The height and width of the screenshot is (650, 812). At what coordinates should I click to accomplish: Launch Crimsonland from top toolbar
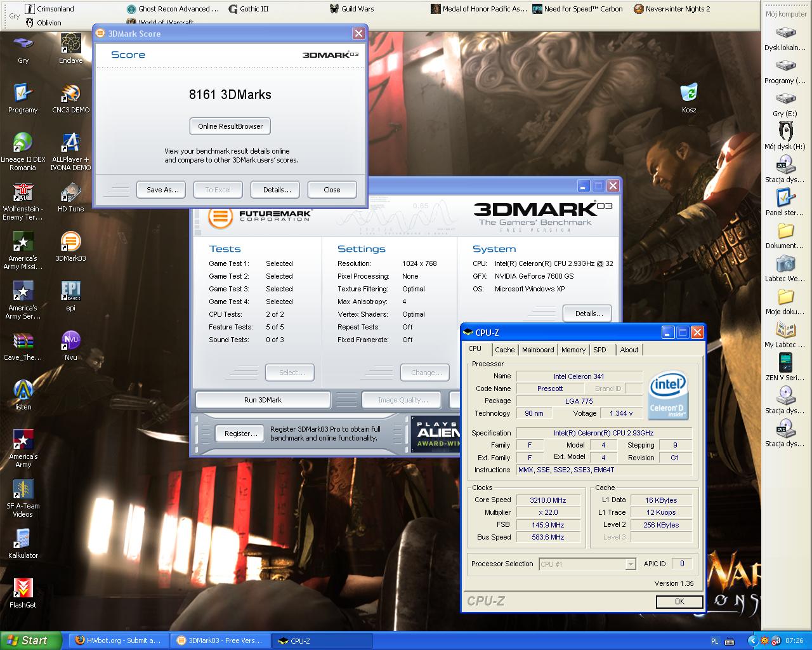tap(49, 9)
